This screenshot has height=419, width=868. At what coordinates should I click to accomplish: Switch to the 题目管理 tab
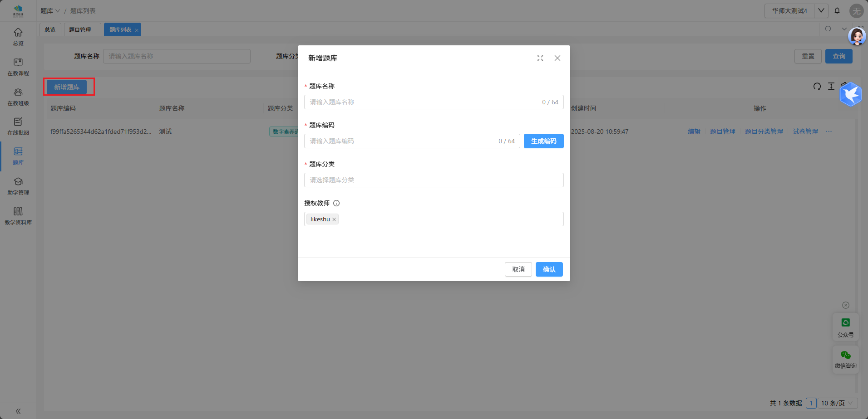[x=80, y=30]
